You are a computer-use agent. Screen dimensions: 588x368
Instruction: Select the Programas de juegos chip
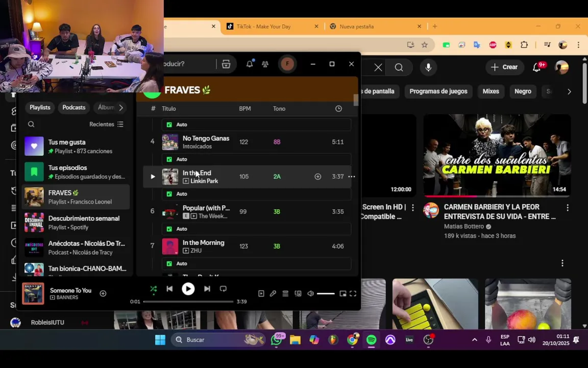[438, 91]
